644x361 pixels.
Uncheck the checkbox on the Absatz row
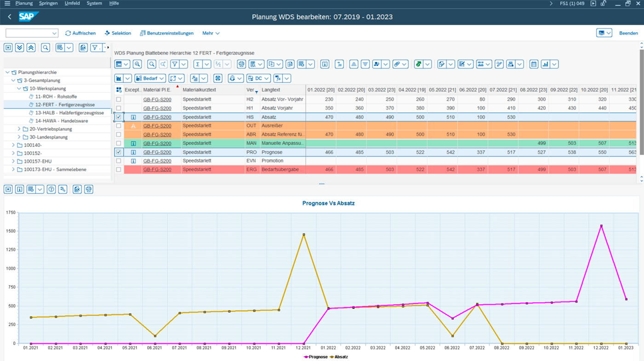pyautogui.click(x=119, y=117)
